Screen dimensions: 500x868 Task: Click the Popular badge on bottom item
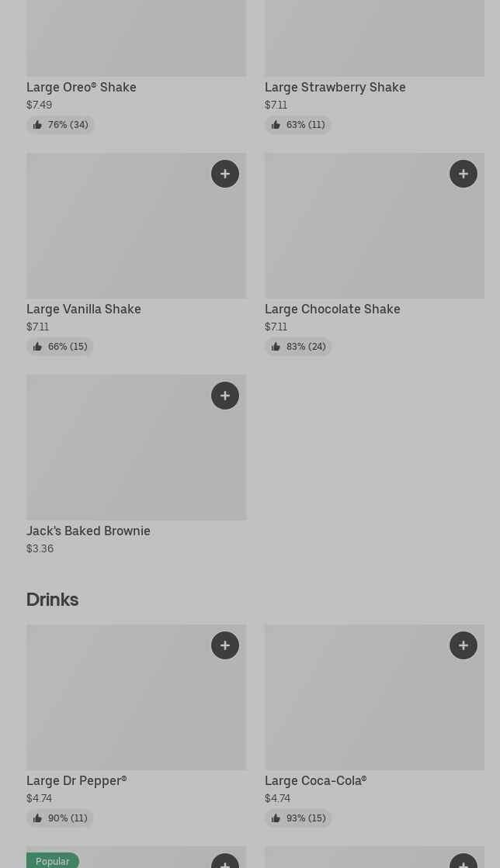[53, 861]
